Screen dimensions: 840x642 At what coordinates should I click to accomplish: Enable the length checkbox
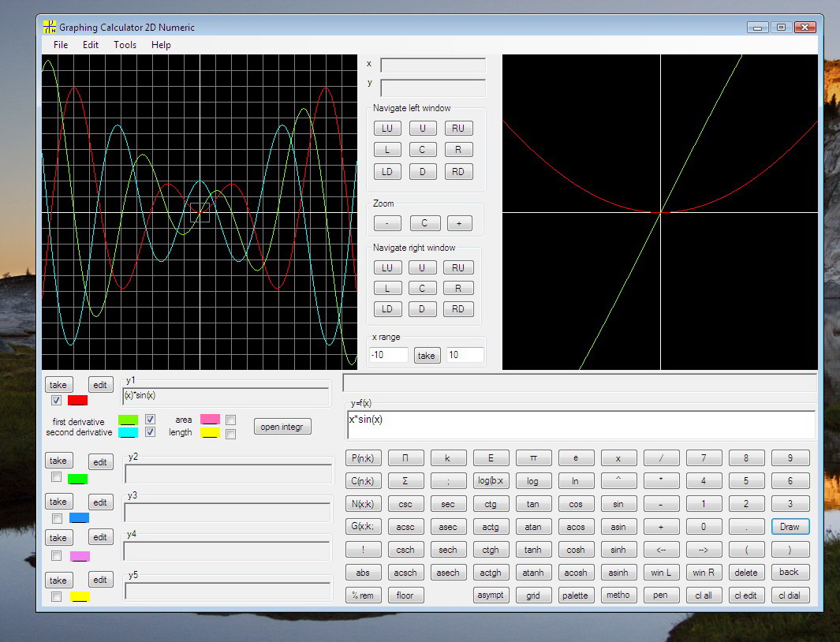231,434
